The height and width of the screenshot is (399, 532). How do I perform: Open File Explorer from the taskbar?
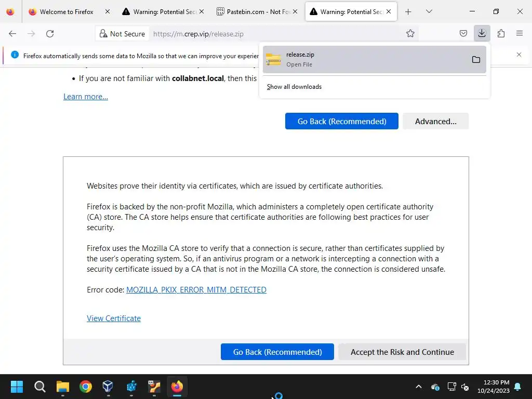[63, 387]
